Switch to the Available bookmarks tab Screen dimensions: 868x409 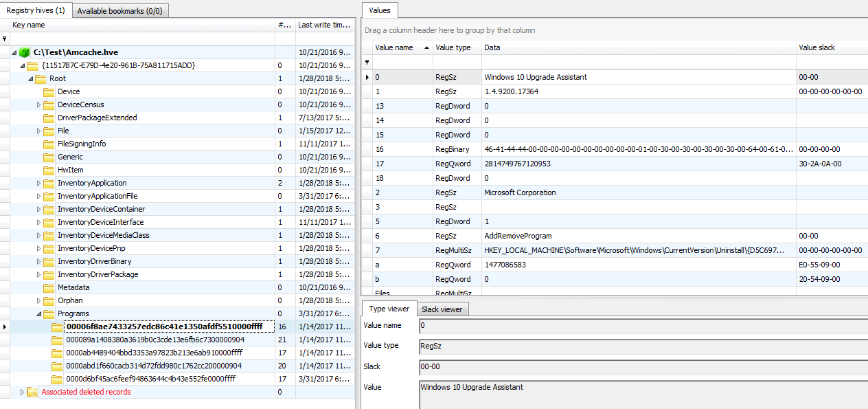pyautogui.click(x=120, y=11)
